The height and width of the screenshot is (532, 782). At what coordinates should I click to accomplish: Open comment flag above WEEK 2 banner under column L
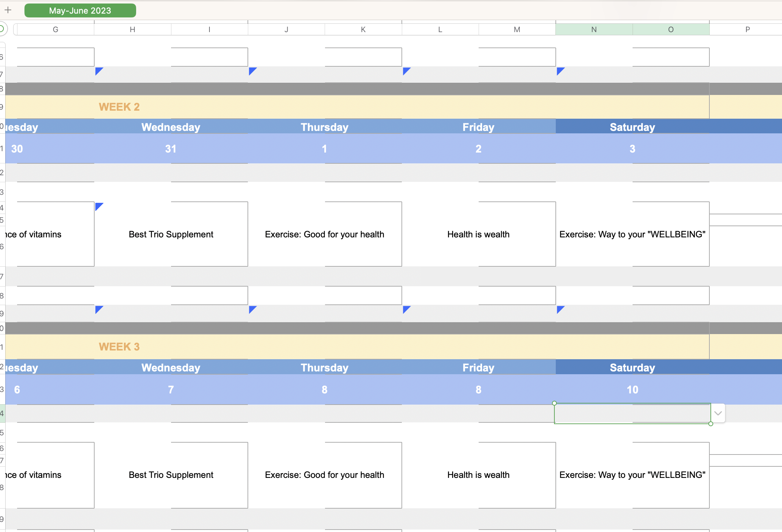(x=406, y=71)
